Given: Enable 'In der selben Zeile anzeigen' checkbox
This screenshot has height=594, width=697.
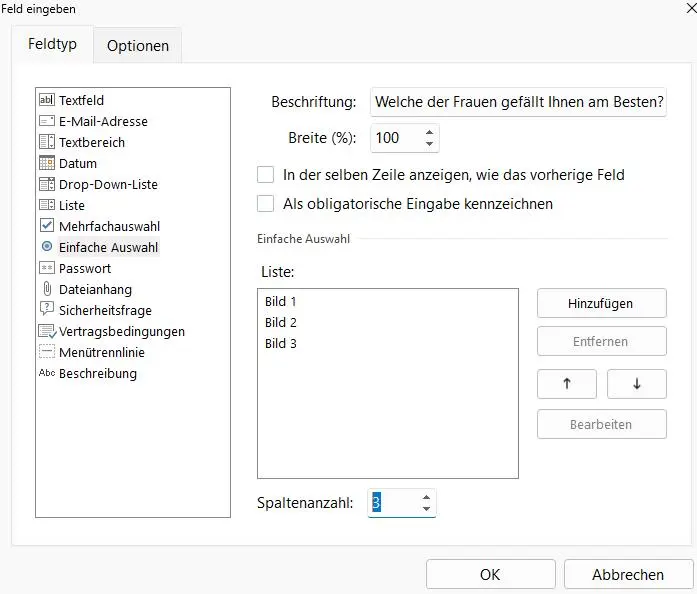Looking at the screenshot, I should click(265, 175).
